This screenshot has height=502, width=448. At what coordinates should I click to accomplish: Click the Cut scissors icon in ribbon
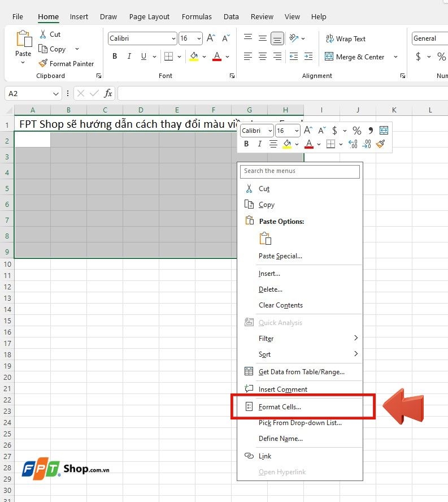(43, 34)
